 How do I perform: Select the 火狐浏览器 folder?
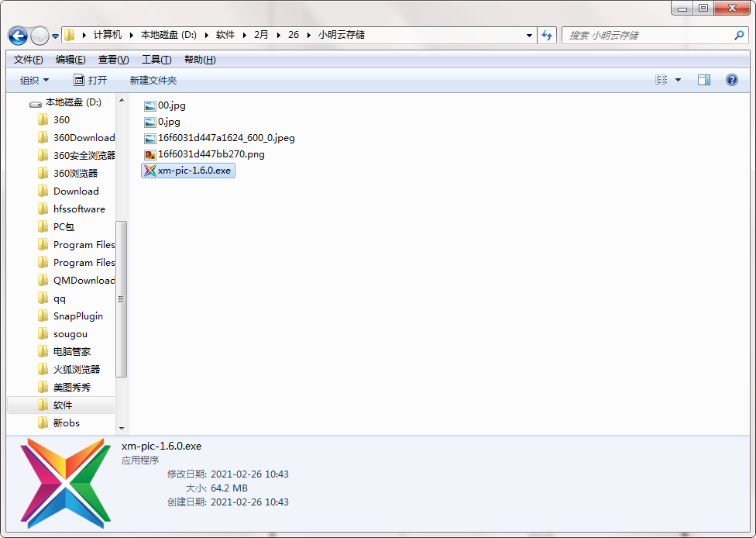pyautogui.click(x=69, y=370)
